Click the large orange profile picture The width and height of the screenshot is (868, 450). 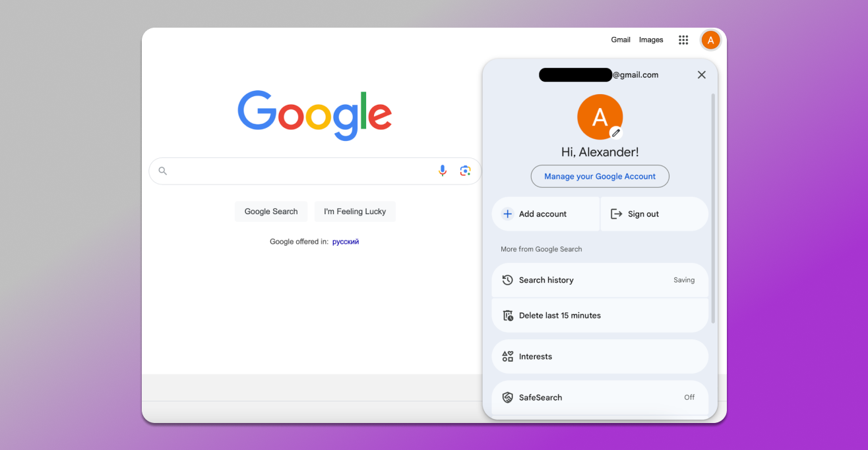point(600,117)
